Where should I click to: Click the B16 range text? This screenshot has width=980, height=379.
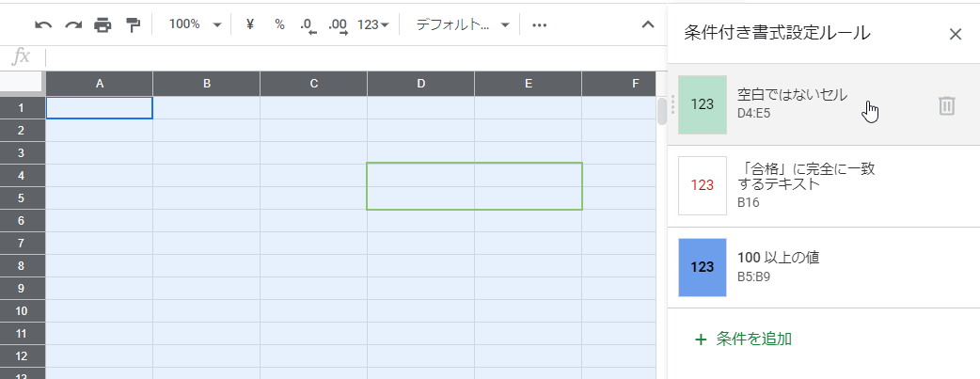point(748,202)
